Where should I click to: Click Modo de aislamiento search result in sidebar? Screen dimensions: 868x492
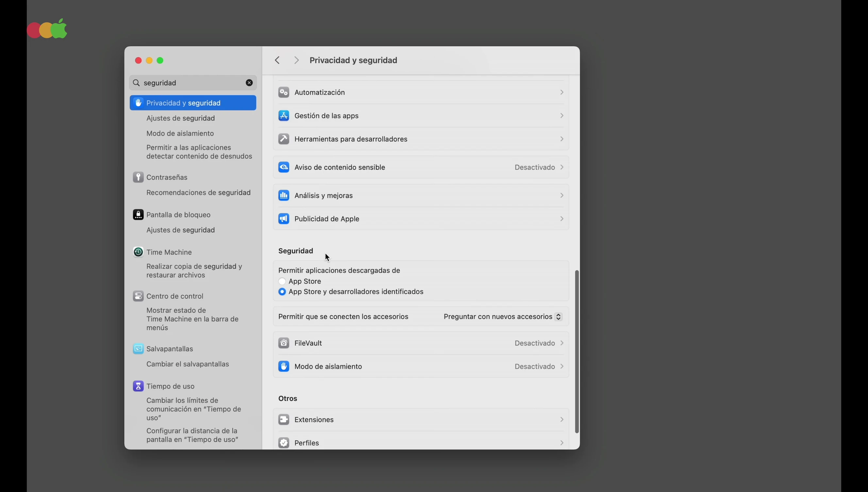pos(180,133)
